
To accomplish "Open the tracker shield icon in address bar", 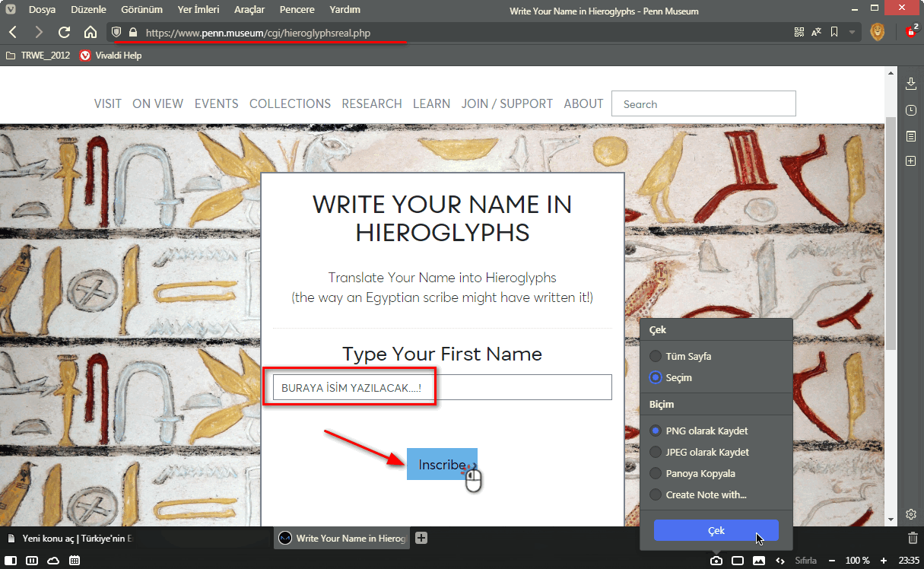I will pyautogui.click(x=116, y=33).
